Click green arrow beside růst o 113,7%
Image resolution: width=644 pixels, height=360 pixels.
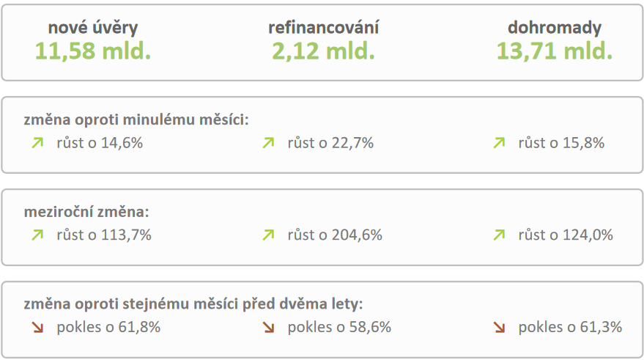click(37, 235)
